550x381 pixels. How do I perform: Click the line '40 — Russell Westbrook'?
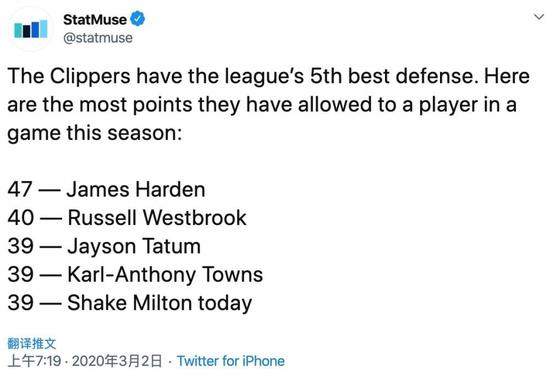[127, 218]
